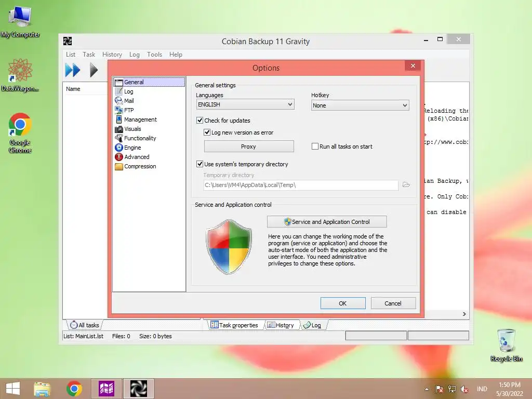Open the Task menu

89,54
